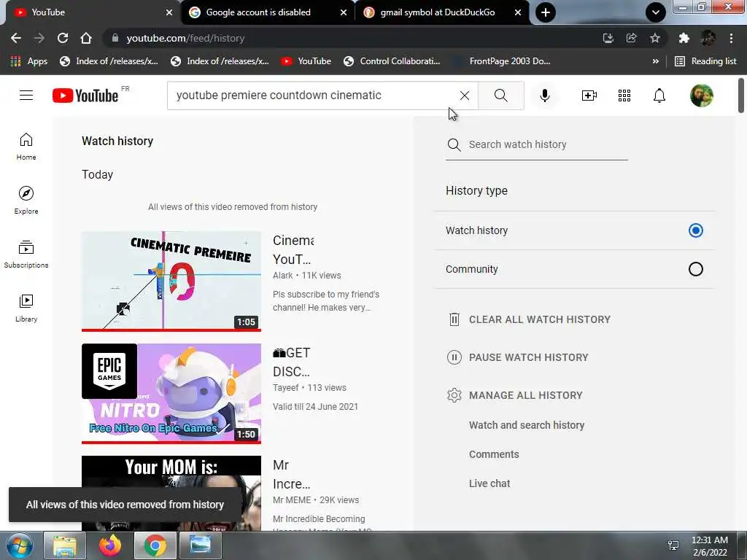747x560 pixels.
Task: Open the notifications bell
Action: tap(659, 96)
